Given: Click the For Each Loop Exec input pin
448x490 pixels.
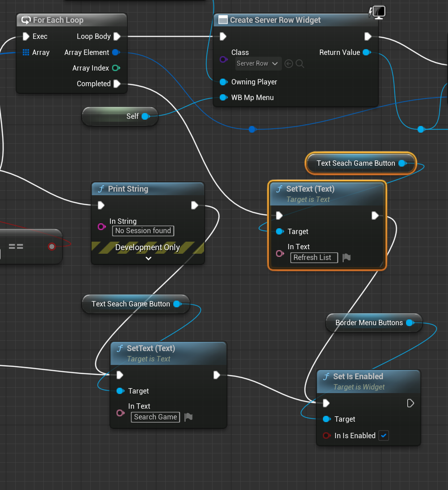Looking at the screenshot, I should click(26, 37).
